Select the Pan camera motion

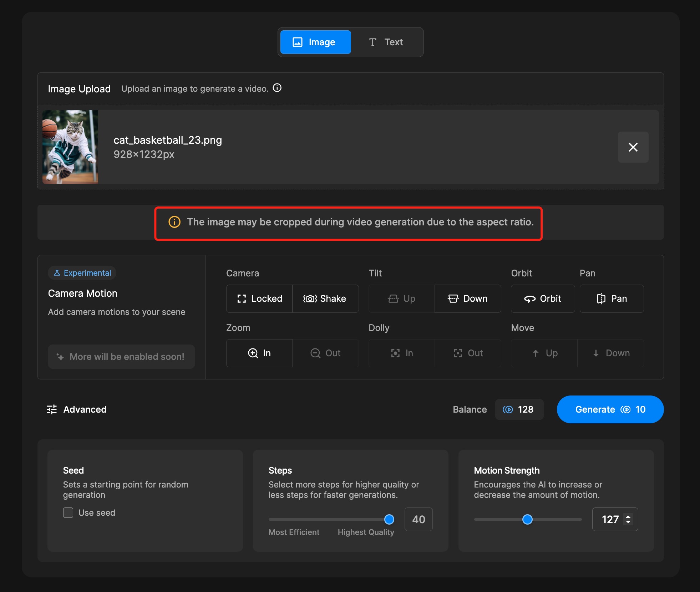tap(612, 298)
